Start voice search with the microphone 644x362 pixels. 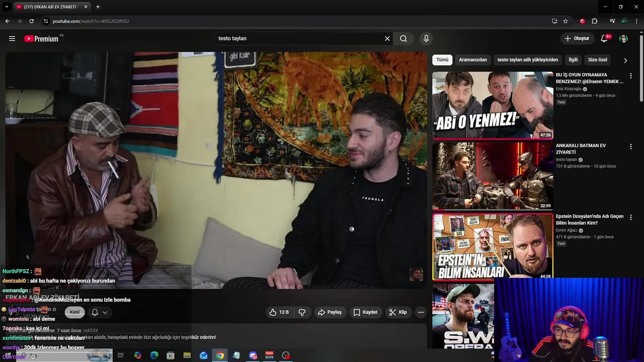point(426,39)
